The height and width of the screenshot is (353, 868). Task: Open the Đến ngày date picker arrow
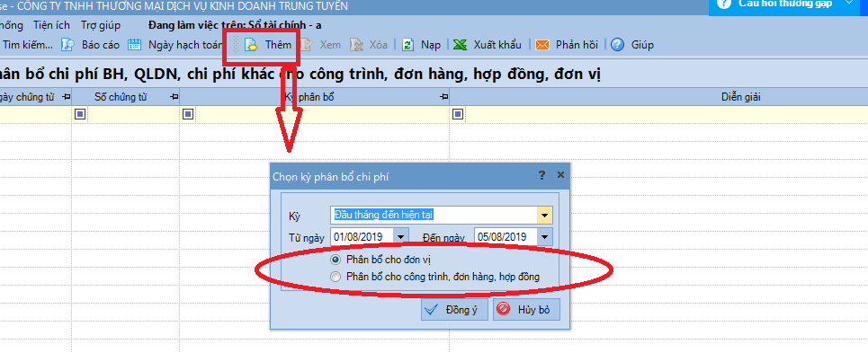[545, 236]
